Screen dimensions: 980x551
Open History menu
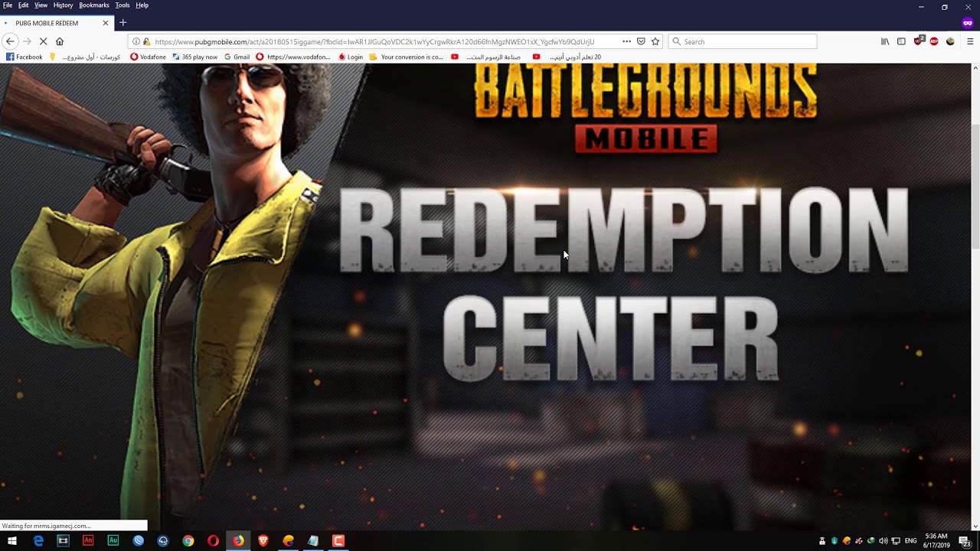[64, 5]
